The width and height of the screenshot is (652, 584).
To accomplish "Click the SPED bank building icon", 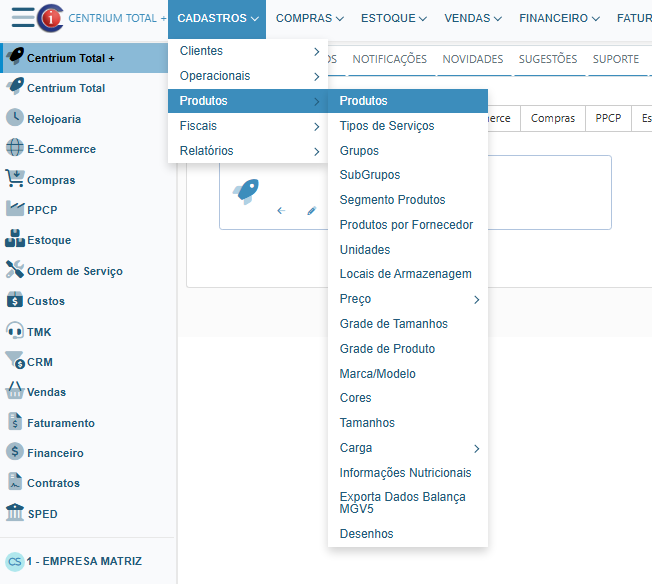I will 15,513.
